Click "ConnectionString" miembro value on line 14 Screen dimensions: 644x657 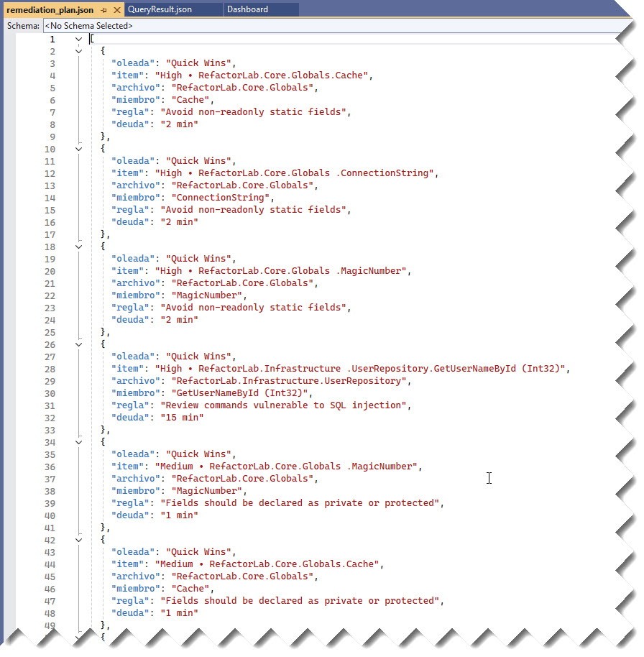pos(218,198)
